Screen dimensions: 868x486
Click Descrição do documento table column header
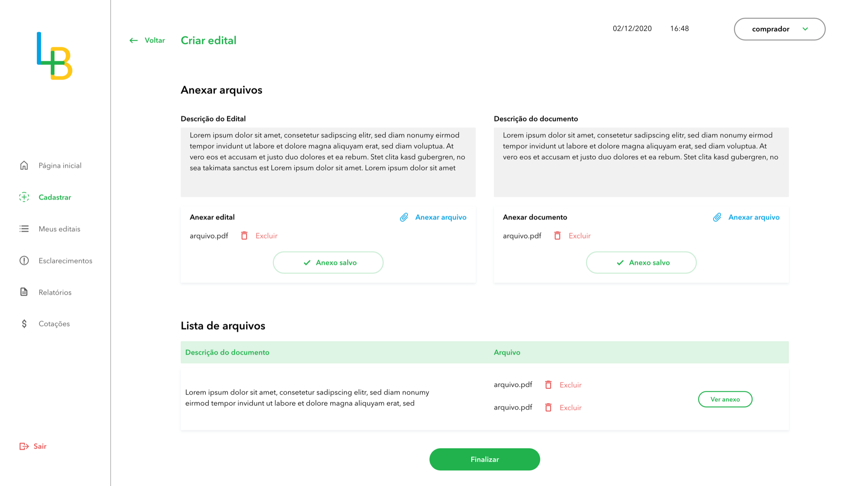click(227, 352)
